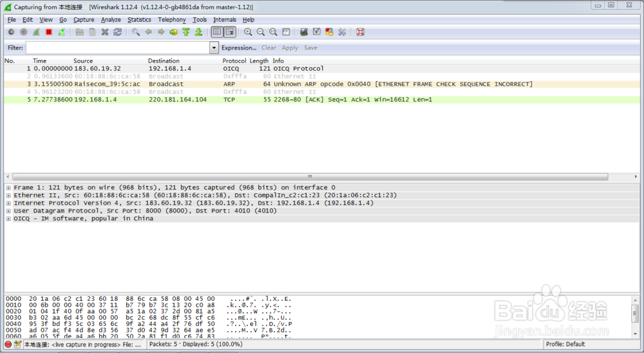Close the capture file X icon
Screen dimensions: 644x353
(105, 32)
